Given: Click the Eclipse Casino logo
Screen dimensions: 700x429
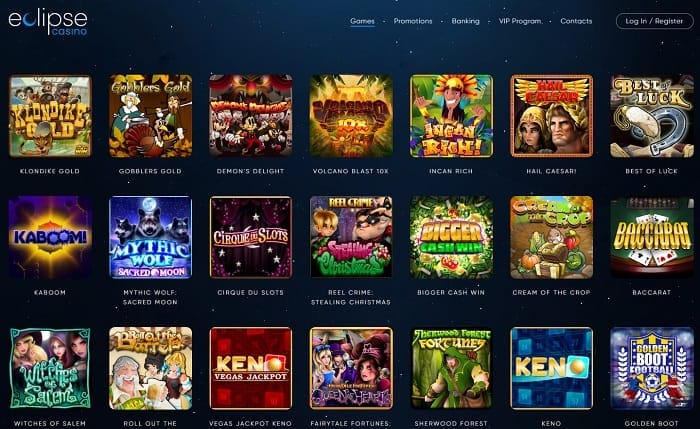Looking at the screenshot, I should pyautogui.click(x=48, y=22).
